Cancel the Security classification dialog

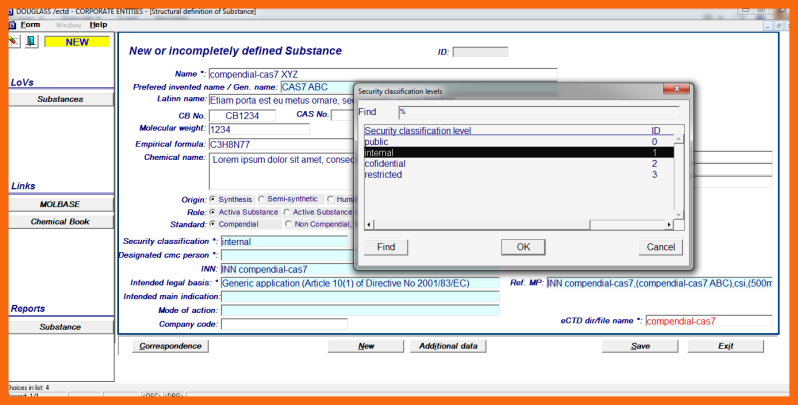(661, 247)
